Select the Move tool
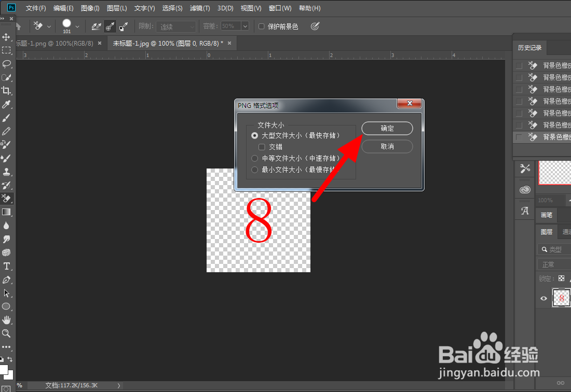The image size is (571, 392). point(6,37)
